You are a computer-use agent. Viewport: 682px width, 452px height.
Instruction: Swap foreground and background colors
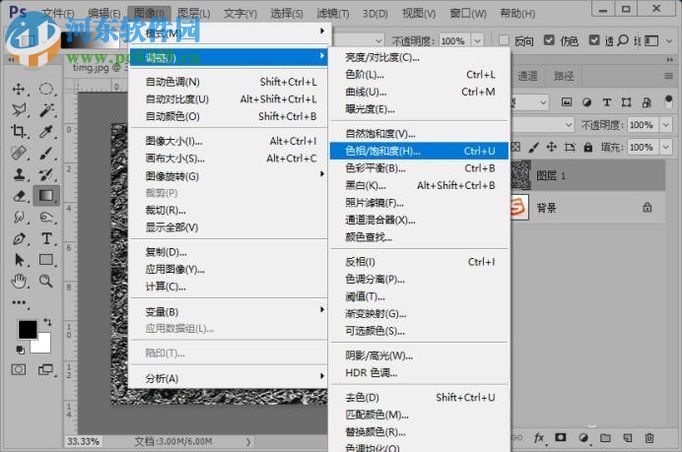point(47,322)
